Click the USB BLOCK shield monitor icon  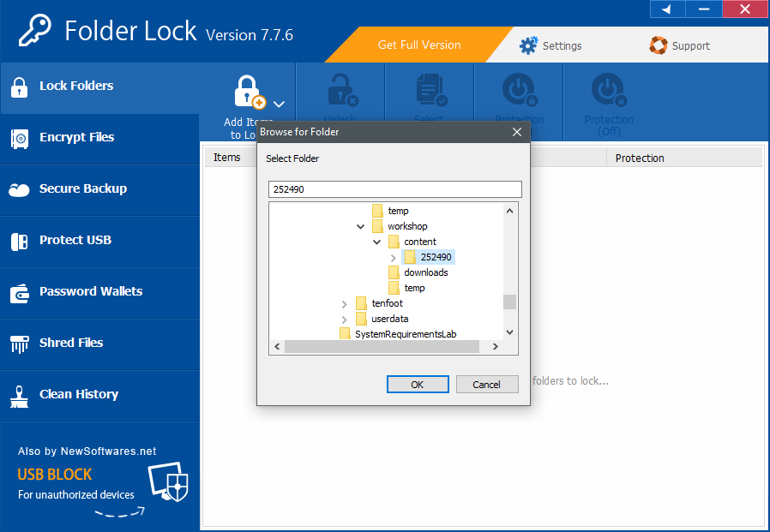coord(168,481)
